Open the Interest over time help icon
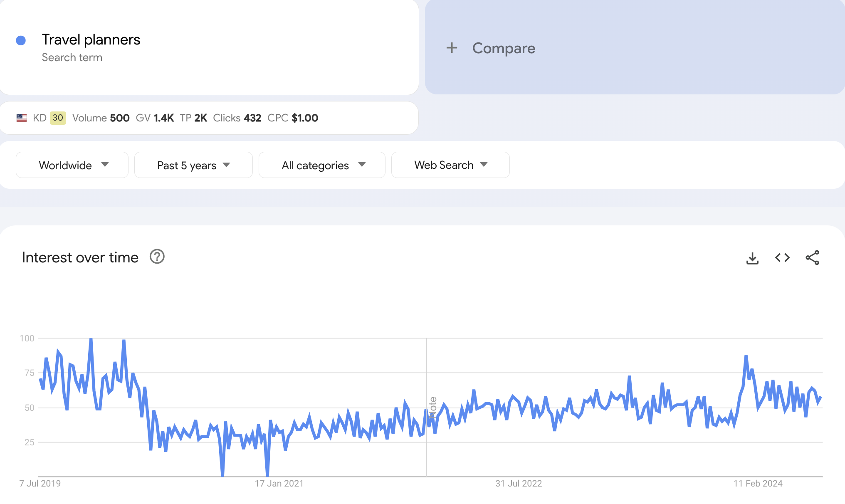Viewport: 845px width, 504px height. pos(157,257)
